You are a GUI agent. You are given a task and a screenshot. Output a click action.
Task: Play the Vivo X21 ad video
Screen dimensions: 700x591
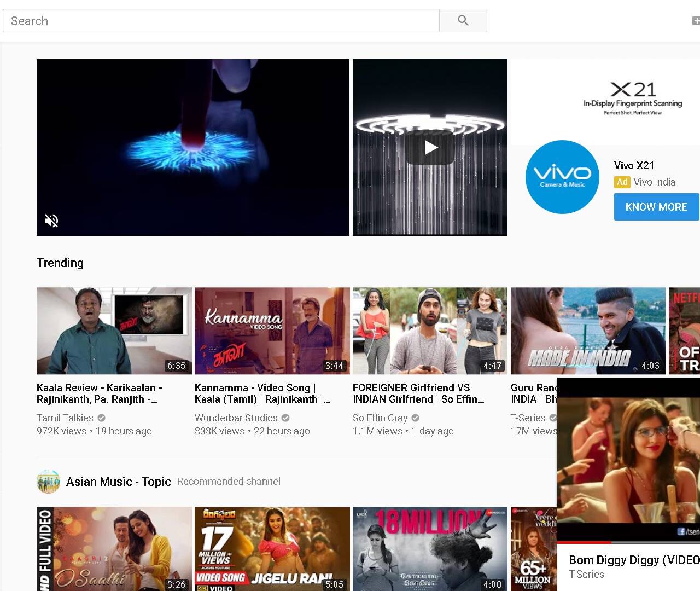tap(430, 147)
